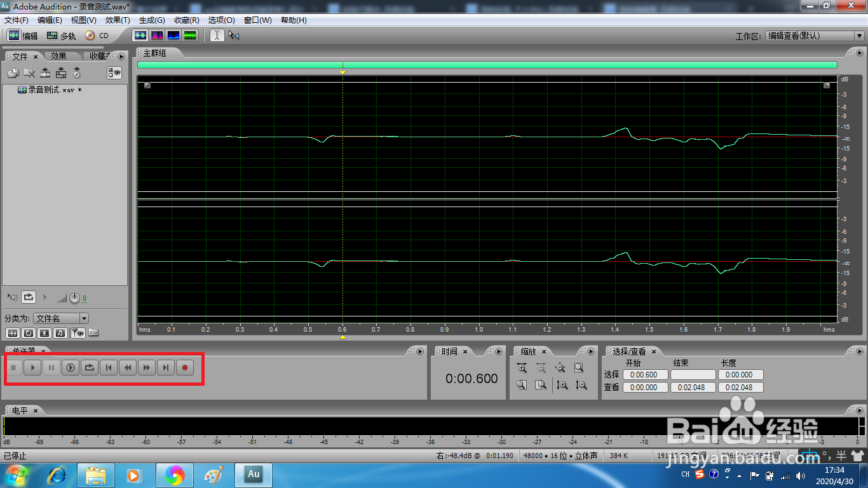Click the import file folder icon
868x488 pixels.
coord(13,73)
